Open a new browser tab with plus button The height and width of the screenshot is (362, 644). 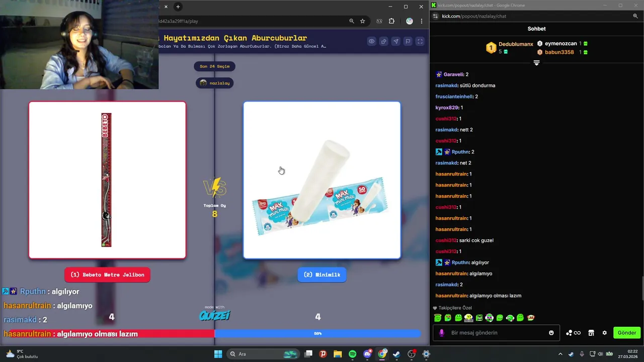(178, 7)
